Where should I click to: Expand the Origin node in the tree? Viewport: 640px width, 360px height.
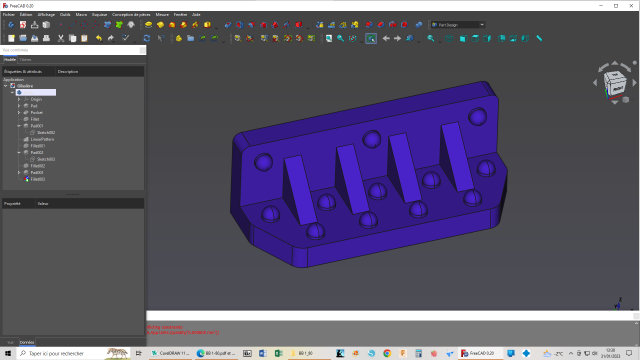click(19, 99)
